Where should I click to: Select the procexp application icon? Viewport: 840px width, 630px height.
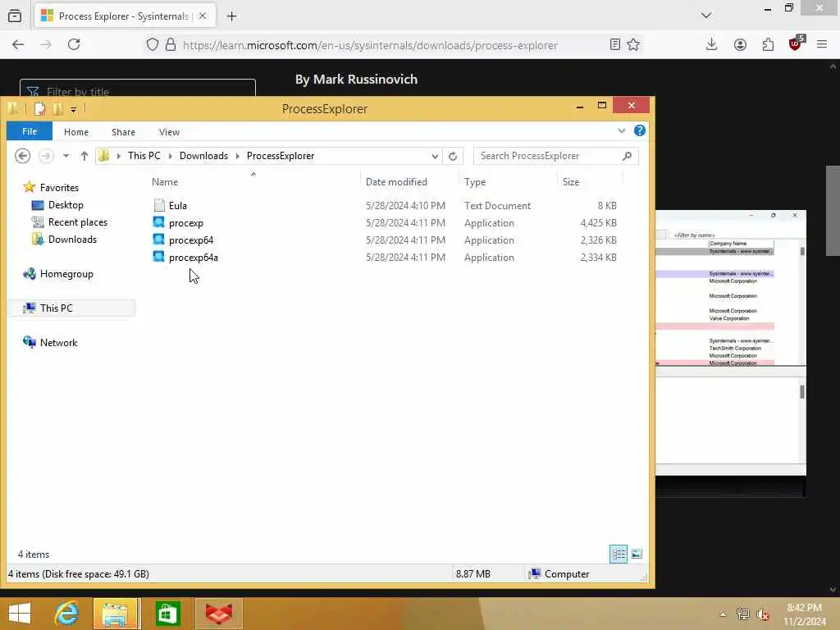158,222
